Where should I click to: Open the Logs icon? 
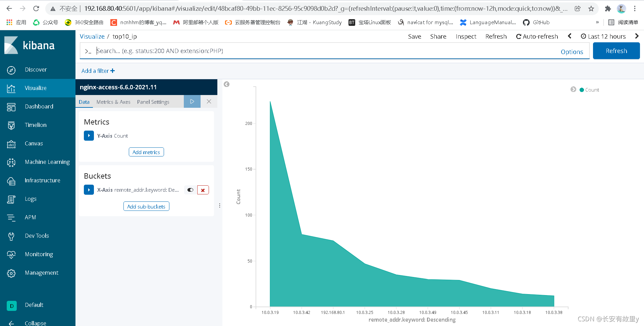[x=11, y=199]
